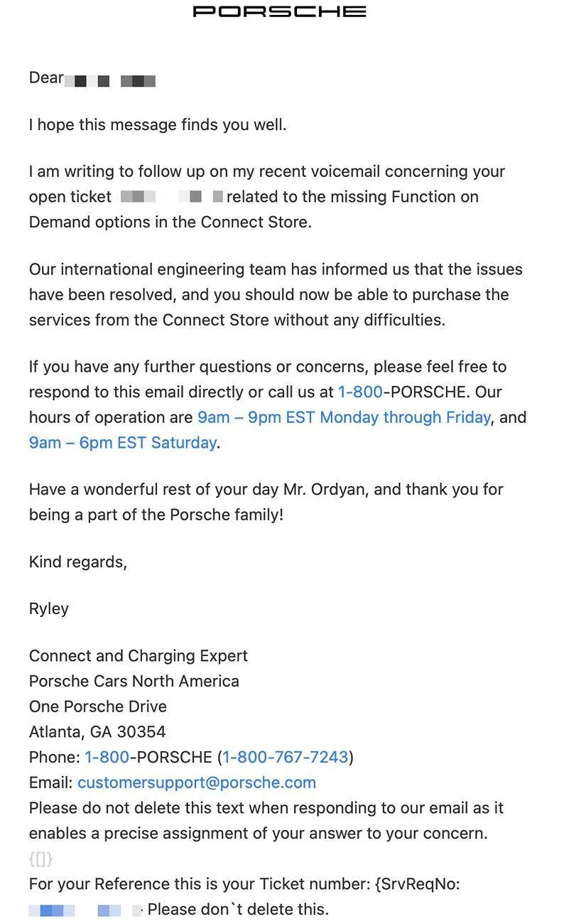Open the 1-800 link in body paragraph
This screenshot has height=924, width=564.
click(x=360, y=392)
